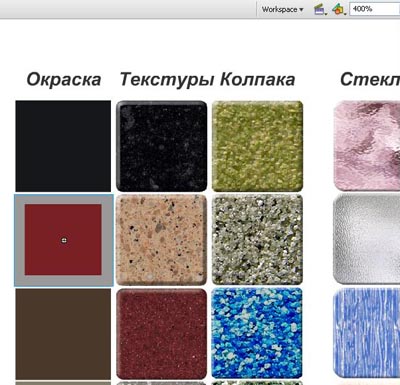400x385 pixels.
Task: Open the Workspace dropdown menu
Action: [282, 9]
